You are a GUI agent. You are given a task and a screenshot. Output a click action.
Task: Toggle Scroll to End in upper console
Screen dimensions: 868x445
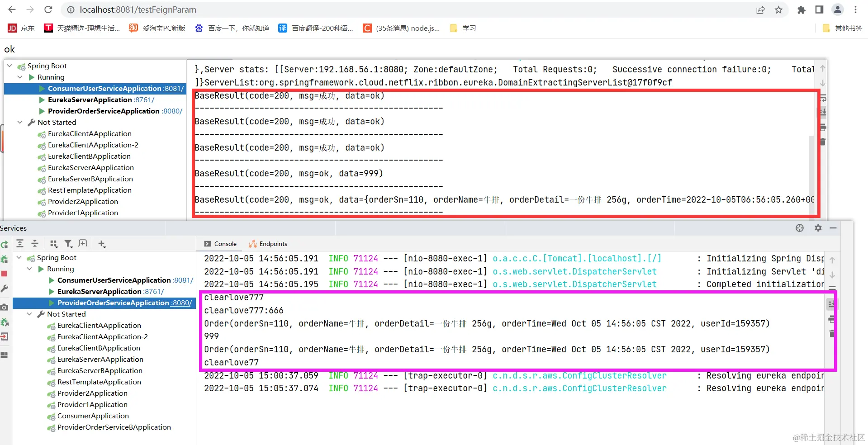pyautogui.click(x=823, y=112)
